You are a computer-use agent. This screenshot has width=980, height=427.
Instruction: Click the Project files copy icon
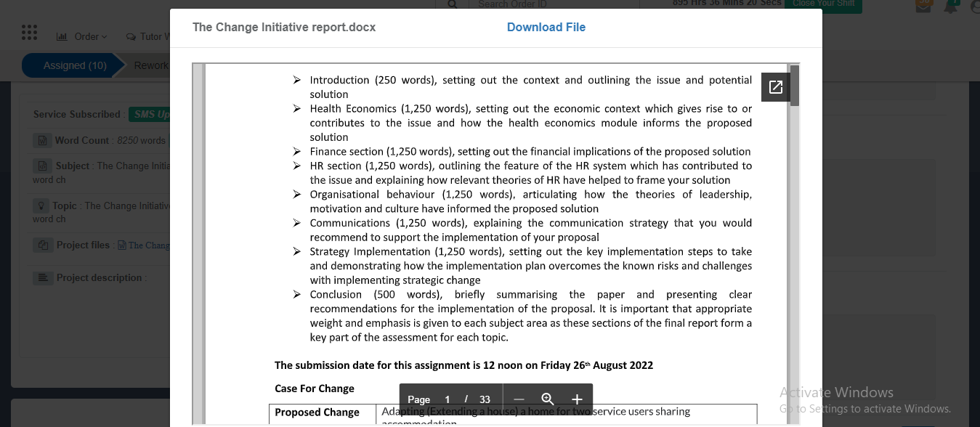[41, 245]
